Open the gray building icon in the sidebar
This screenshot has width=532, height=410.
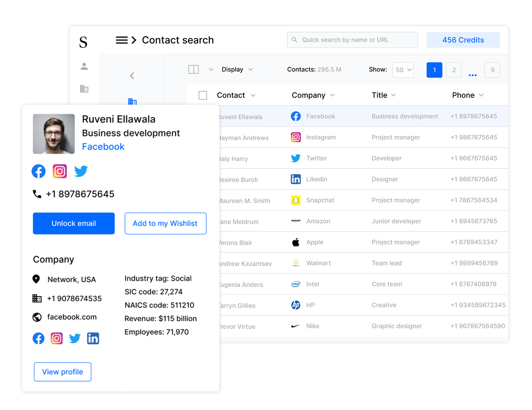click(84, 89)
